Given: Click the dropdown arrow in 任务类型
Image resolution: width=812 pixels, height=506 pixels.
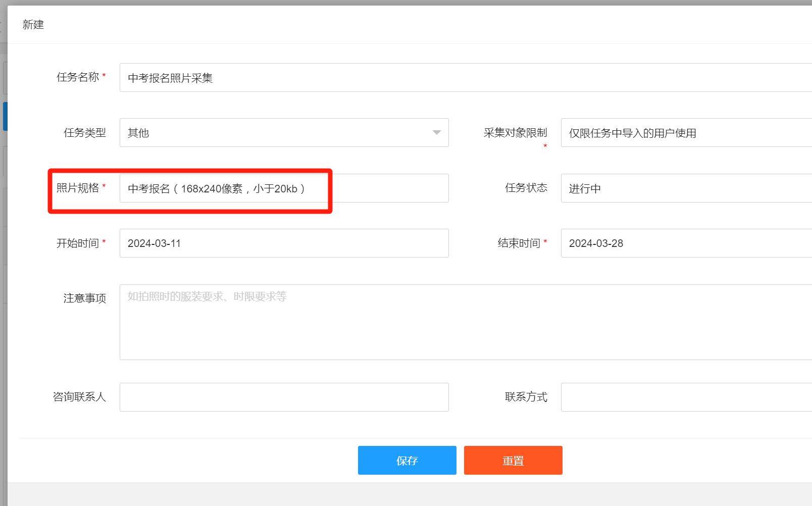Looking at the screenshot, I should point(436,133).
